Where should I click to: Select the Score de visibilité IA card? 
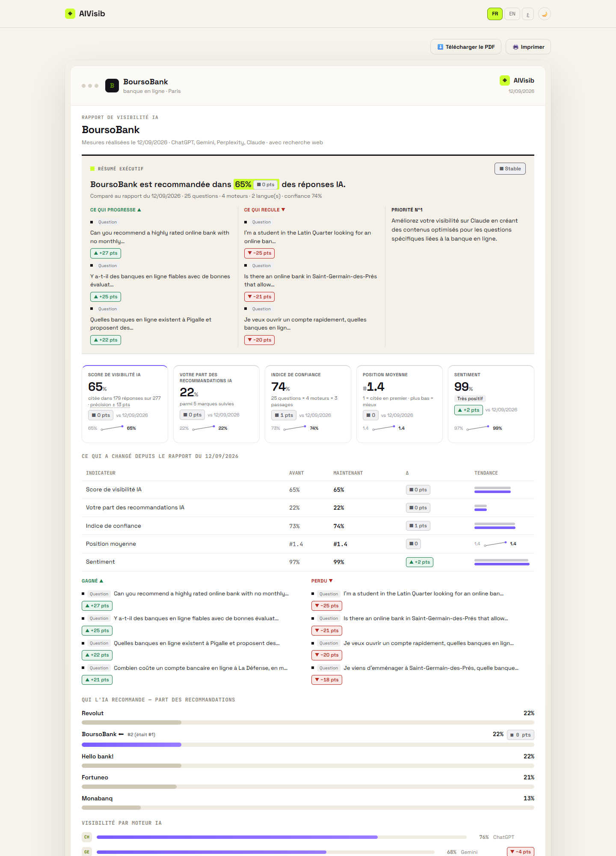click(x=125, y=404)
